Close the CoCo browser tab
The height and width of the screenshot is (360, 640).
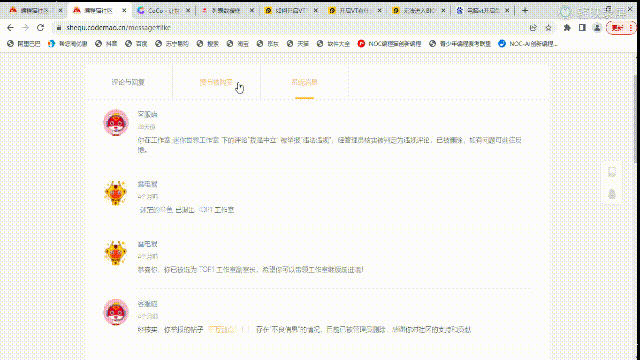[188, 10]
